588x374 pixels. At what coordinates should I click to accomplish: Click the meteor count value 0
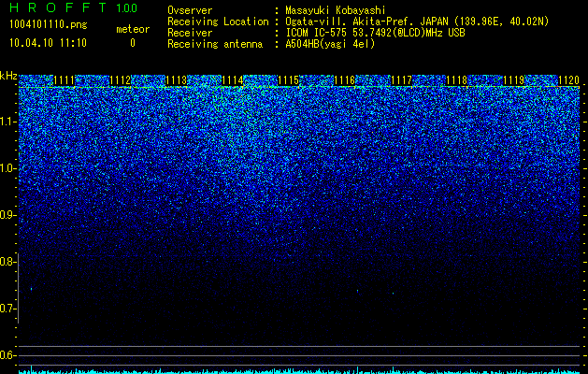coord(133,43)
